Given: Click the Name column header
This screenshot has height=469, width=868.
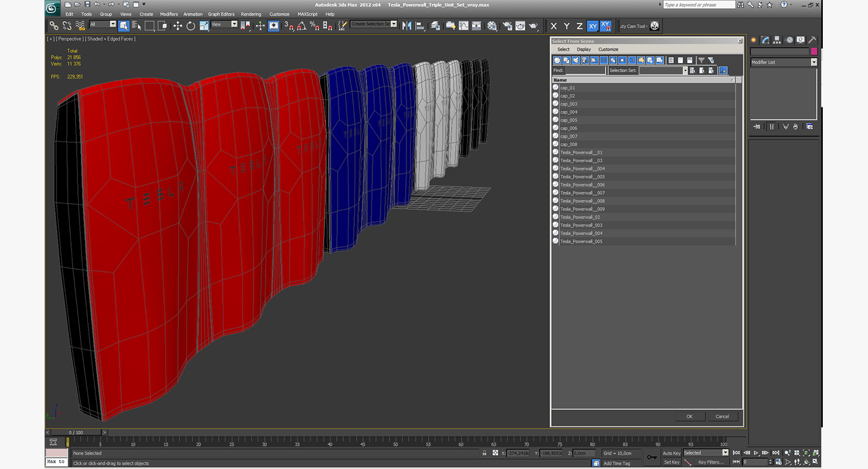Looking at the screenshot, I should click(643, 80).
